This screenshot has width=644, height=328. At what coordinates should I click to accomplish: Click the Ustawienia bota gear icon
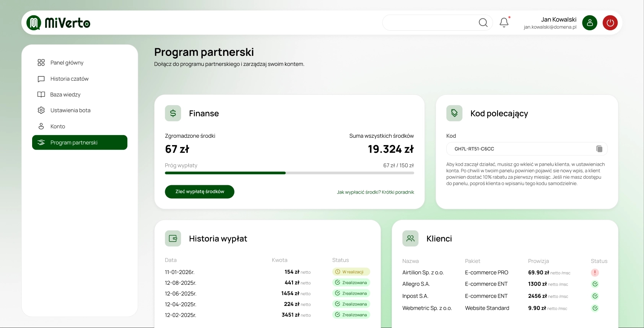(41, 110)
